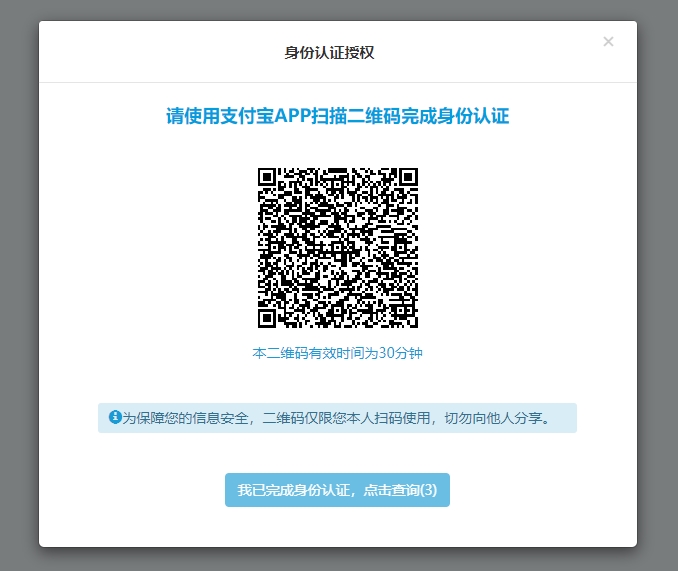678x571 pixels.
Task: Click the info icon in the security notice
Action: 115,417
